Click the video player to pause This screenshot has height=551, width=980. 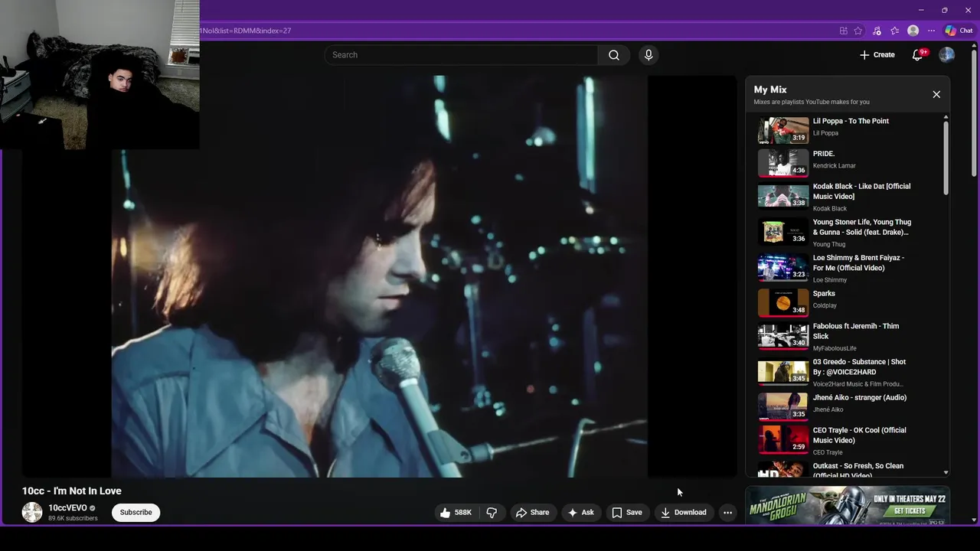coord(380,276)
